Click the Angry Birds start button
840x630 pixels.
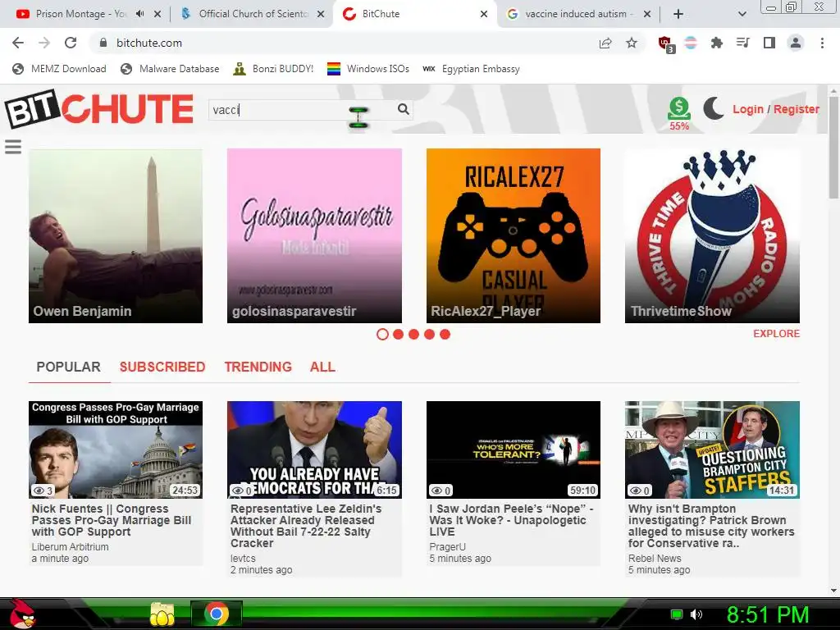(x=22, y=614)
